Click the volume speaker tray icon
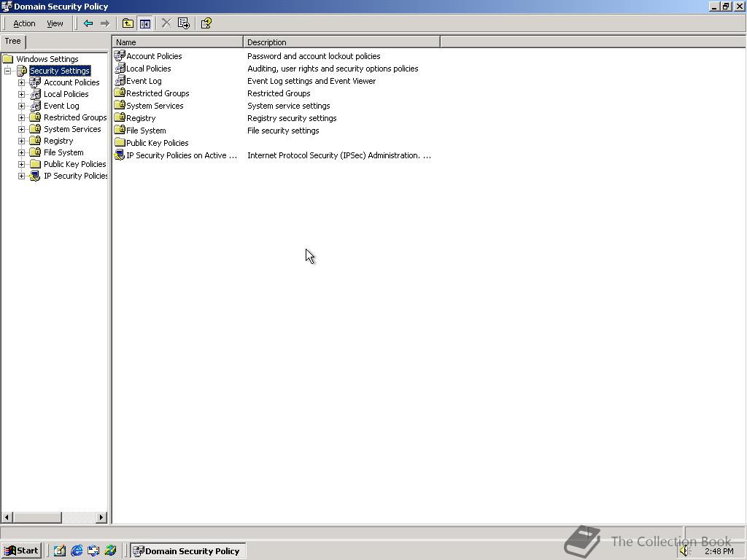The image size is (747, 560). click(685, 551)
